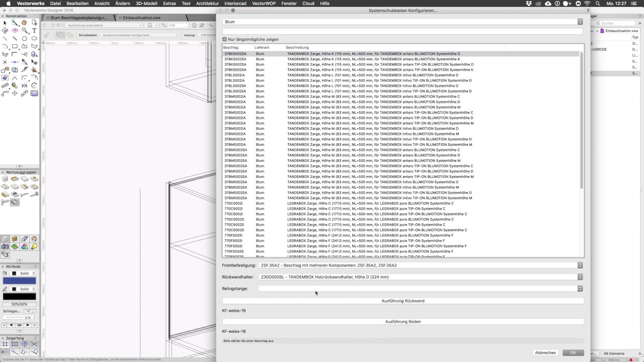Click the 50%/50% opacity button
Screen dimensions: 644x362
click(x=20, y=304)
